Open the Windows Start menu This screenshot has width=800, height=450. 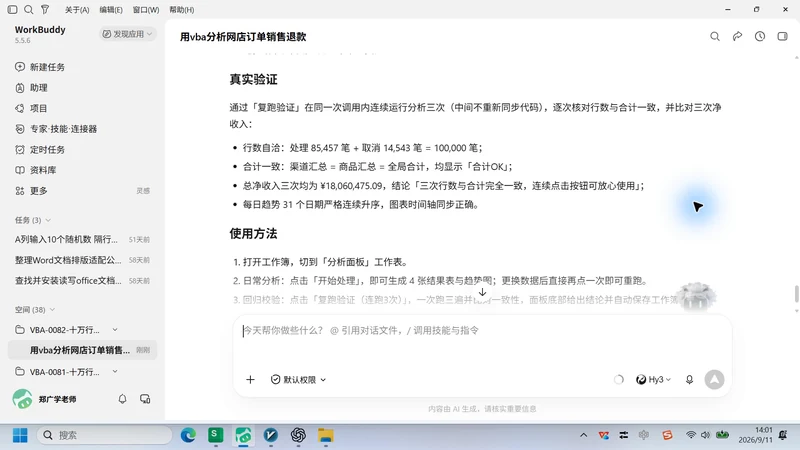[x=20, y=435]
